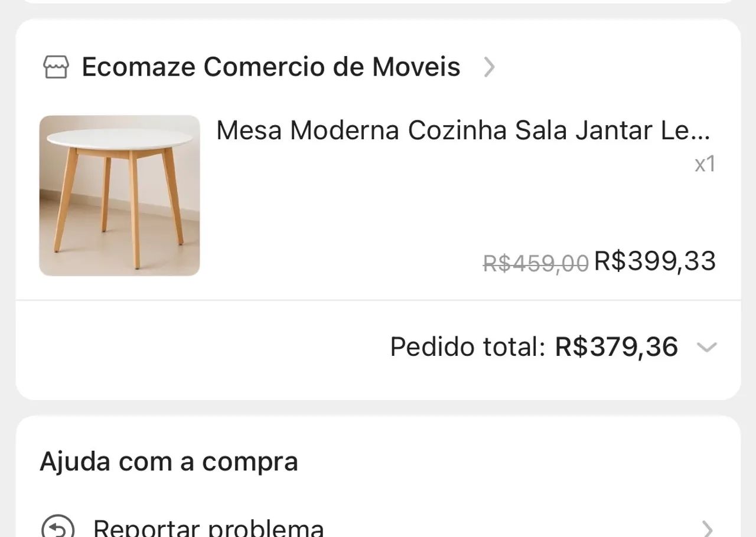This screenshot has height=537, width=756.
Task: Click the gray gap between order and help cards
Action: [x=378, y=408]
